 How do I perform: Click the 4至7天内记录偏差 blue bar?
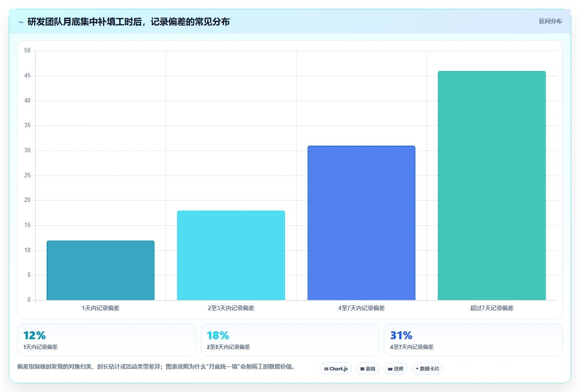[x=361, y=223]
